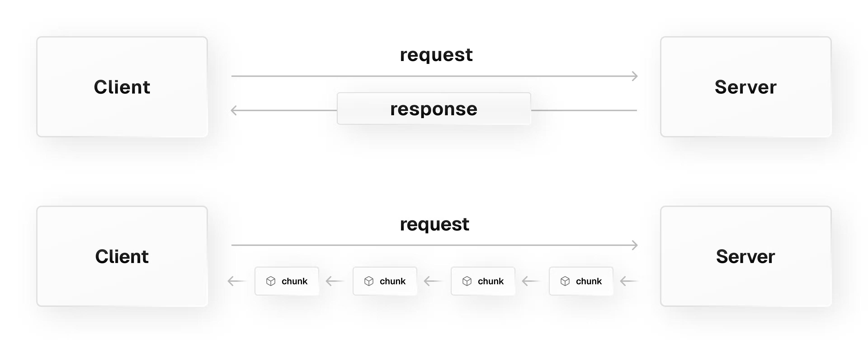Click the bottom request arrowhead near Server

click(634, 245)
